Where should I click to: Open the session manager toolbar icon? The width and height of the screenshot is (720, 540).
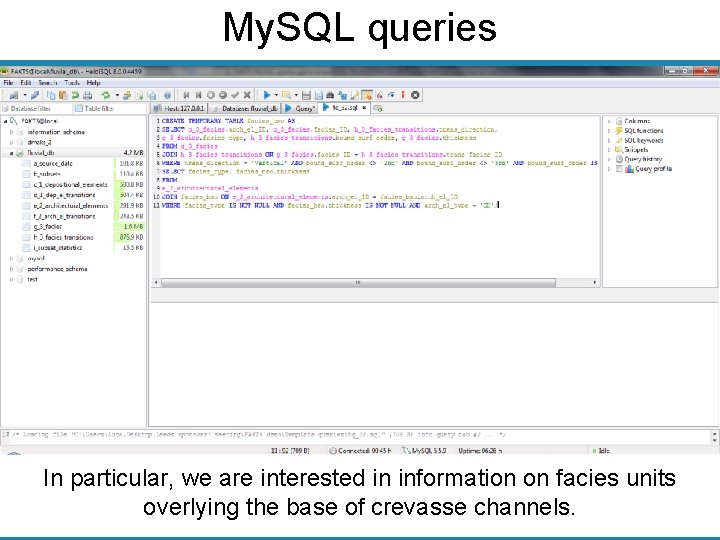pyautogui.click(x=14, y=95)
